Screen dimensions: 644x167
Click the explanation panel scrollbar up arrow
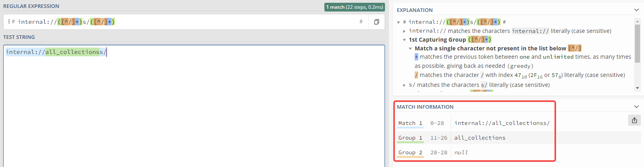tap(637, 21)
